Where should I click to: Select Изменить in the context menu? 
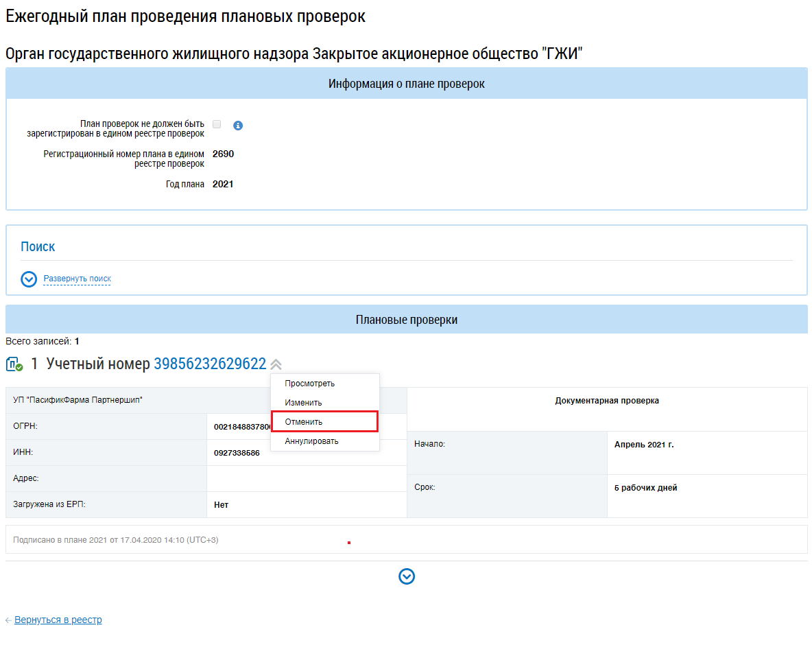point(303,403)
